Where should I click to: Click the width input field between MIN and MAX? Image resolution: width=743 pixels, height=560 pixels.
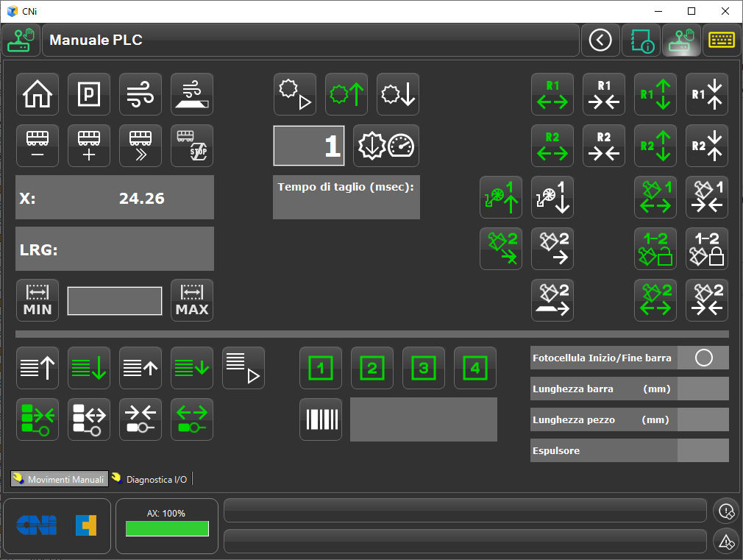click(115, 301)
